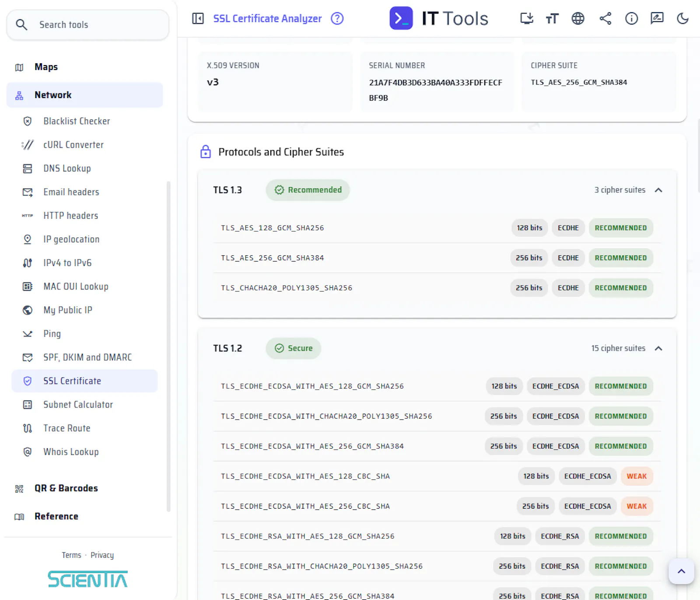Expand the QR & Barcodes category
The height and width of the screenshot is (600, 700).
pyautogui.click(x=85, y=488)
